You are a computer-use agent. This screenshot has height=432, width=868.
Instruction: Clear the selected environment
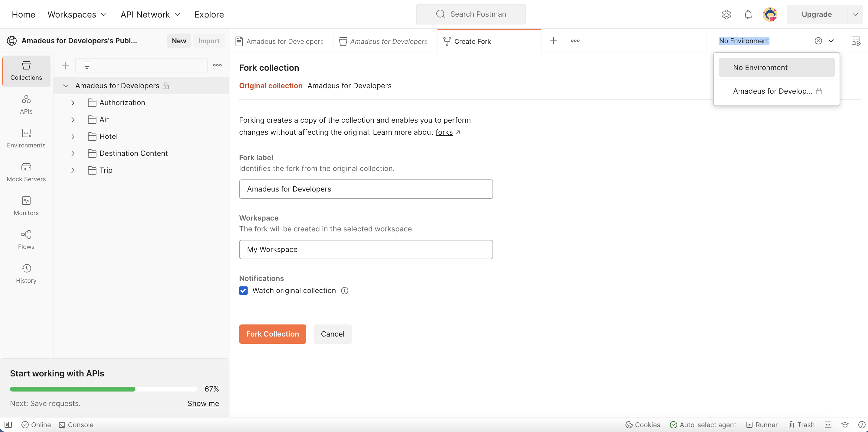[818, 41]
